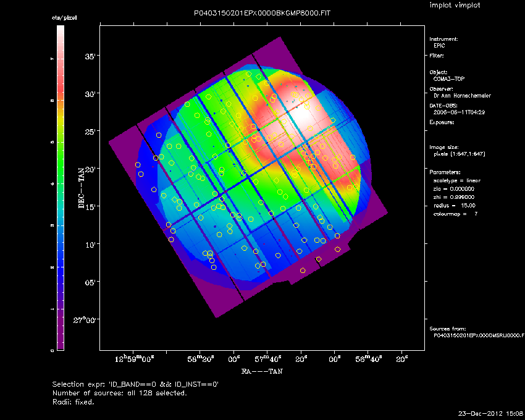This screenshot has width=525, height=420.
Task: Click the plot title P0403150201EPX0000BKGMP8000.FIT
Action: tap(262, 13)
